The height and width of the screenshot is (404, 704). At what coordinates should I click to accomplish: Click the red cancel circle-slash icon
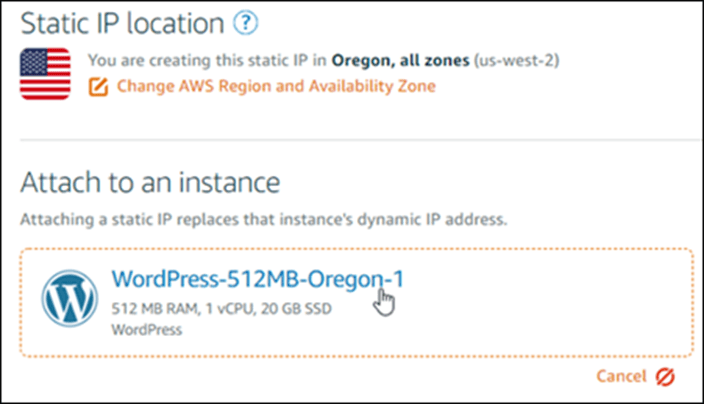665,377
